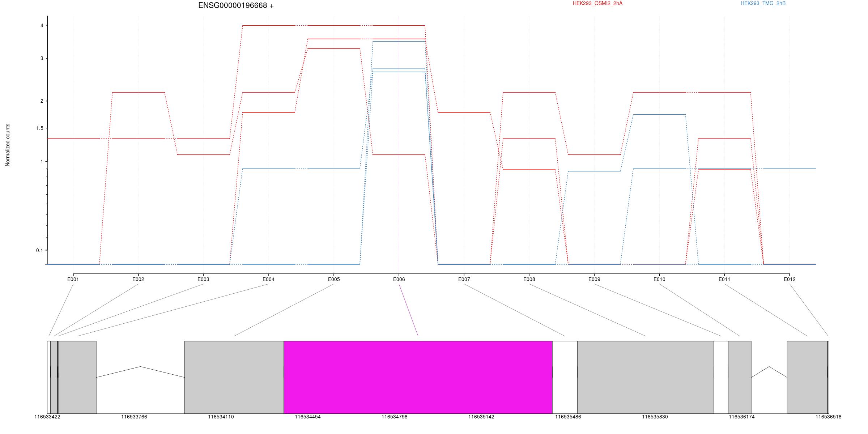
Task: Click genomic coordinate 116535486
Action: 568,417
